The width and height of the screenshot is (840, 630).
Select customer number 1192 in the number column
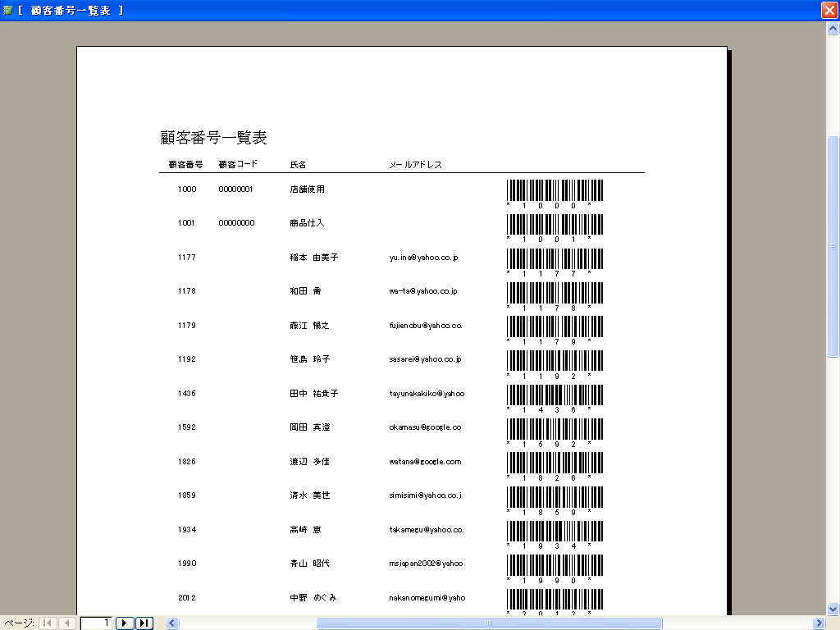coord(187,359)
